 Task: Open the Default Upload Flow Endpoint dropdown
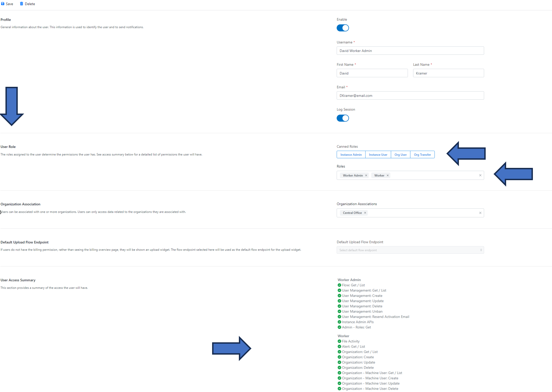click(x=410, y=250)
